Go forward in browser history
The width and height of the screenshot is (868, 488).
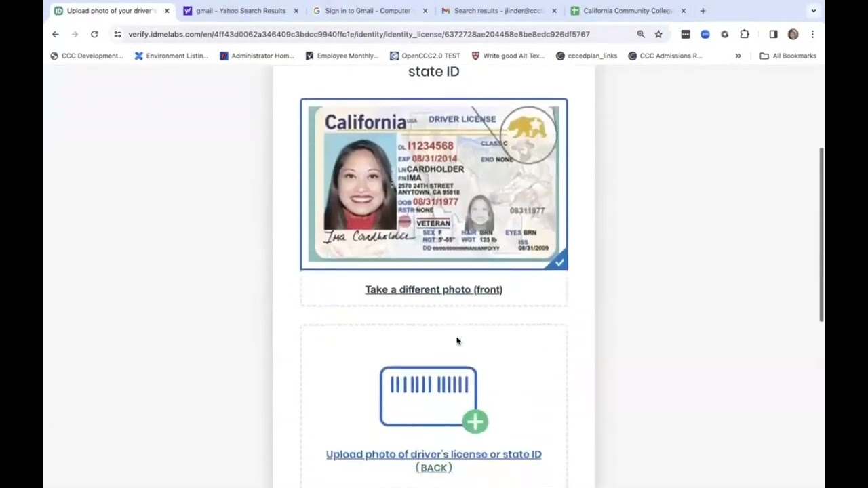75,34
